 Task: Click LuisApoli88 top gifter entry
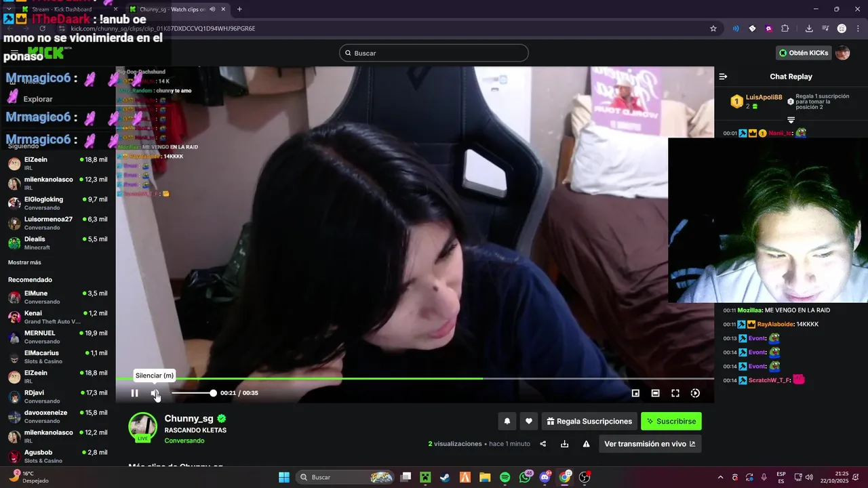pyautogui.click(x=756, y=102)
